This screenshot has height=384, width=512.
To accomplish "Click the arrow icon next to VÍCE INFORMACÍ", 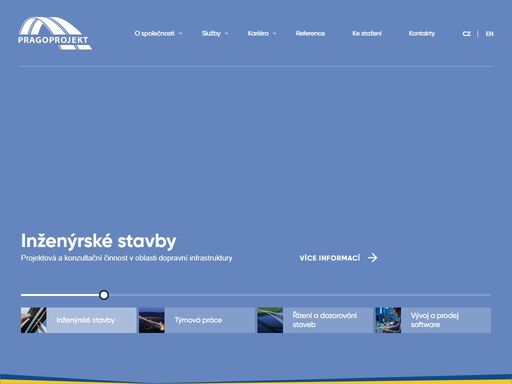I will click(373, 258).
